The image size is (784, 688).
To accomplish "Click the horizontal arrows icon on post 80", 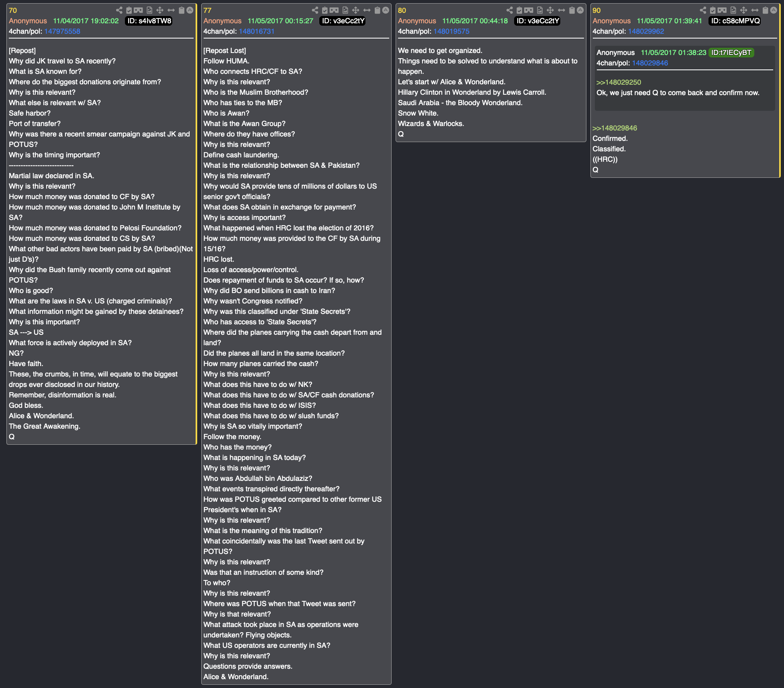I will pos(561,10).
